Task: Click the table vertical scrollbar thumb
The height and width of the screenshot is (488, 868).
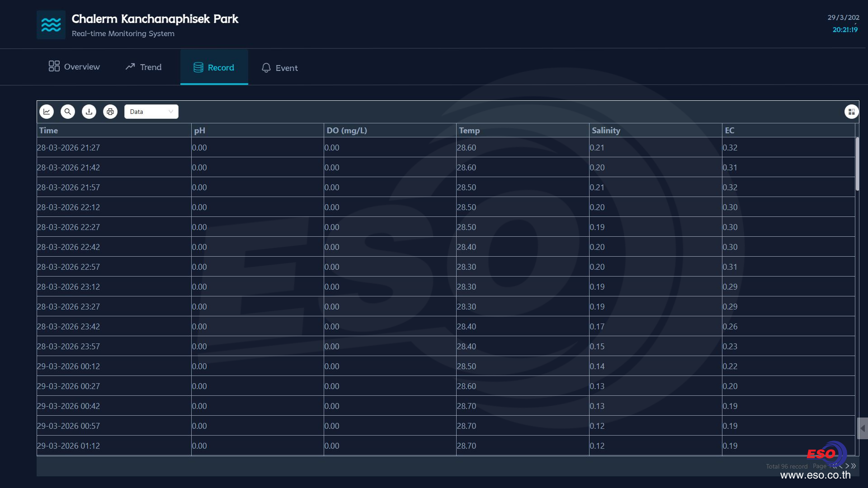Action: [x=857, y=164]
